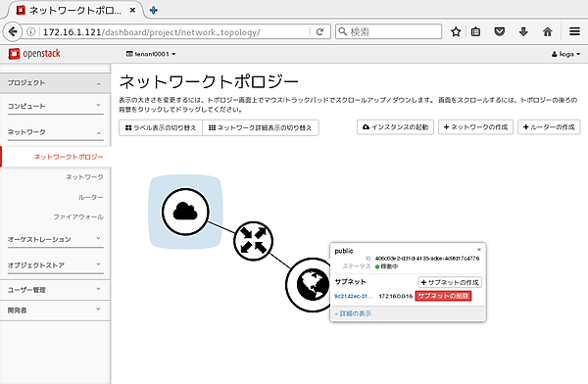The image size is (588, 384).
Task: Select the globe public network node
Action: pyautogui.click(x=309, y=285)
